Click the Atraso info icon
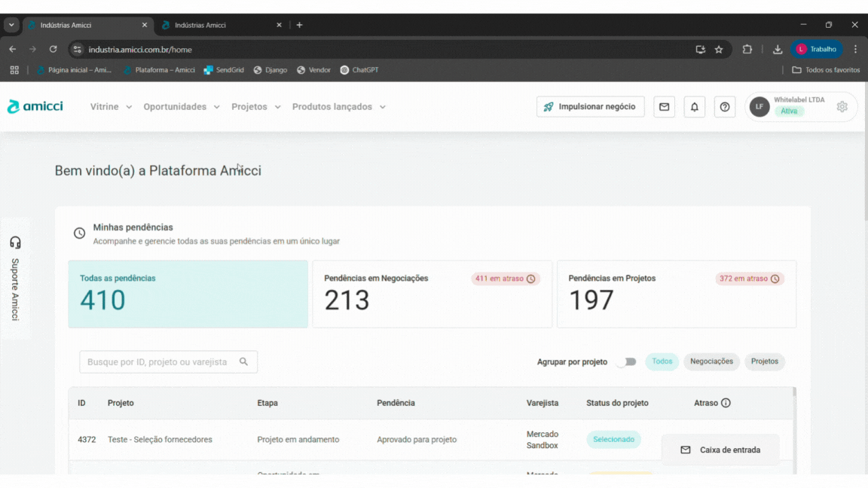This screenshot has width=868, height=488. [x=726, y=403]
